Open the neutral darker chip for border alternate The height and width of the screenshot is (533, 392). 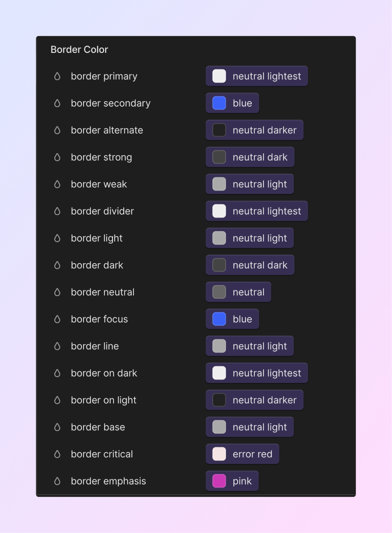(255, 130)
